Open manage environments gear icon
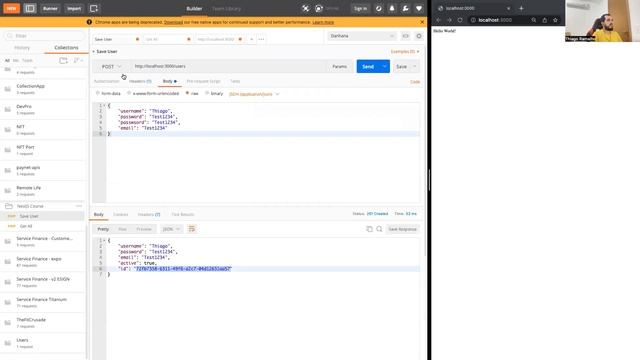 pos(419,36)
